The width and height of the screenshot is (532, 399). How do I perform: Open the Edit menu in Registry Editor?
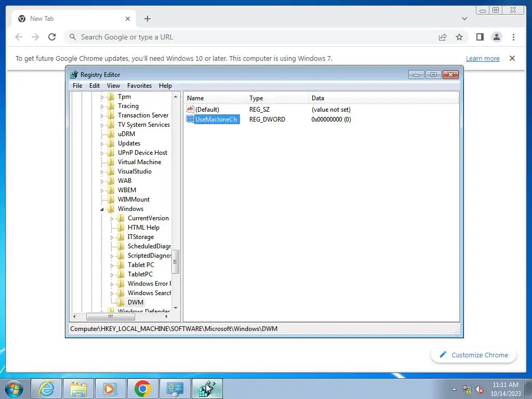[x=95, y=86]
